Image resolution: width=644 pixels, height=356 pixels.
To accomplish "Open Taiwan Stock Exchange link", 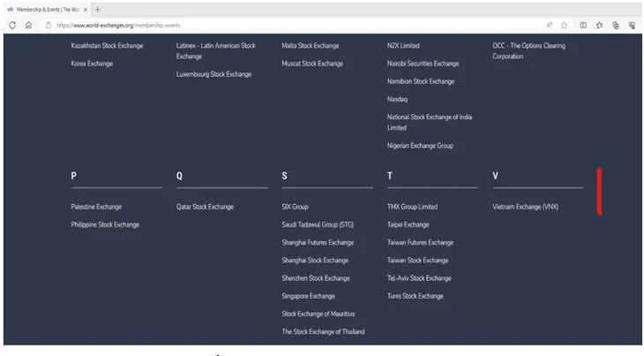I will [x=417, y=261].
